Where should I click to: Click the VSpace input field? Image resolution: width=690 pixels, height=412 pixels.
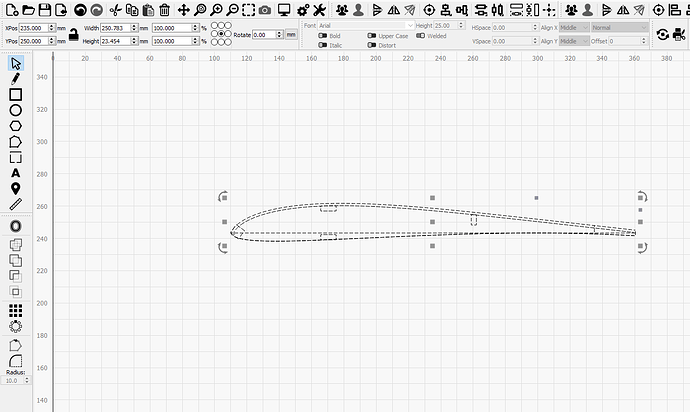coord(512,41)
